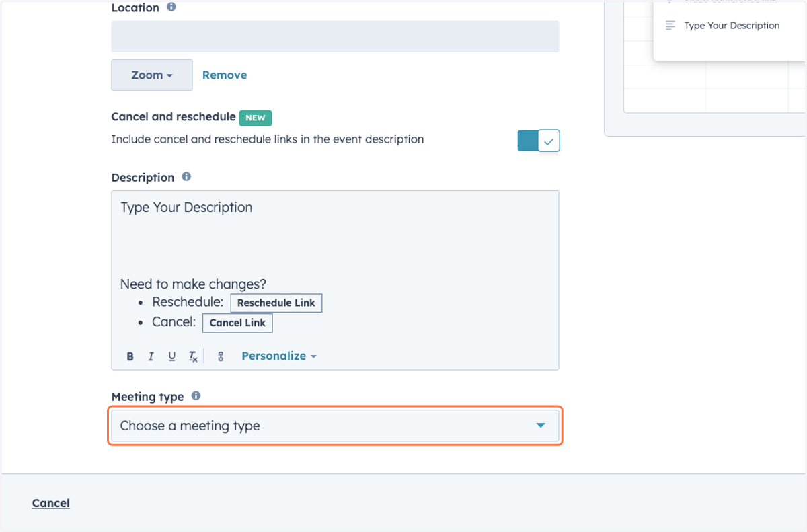Click the Description info icon

coord(186,177)
